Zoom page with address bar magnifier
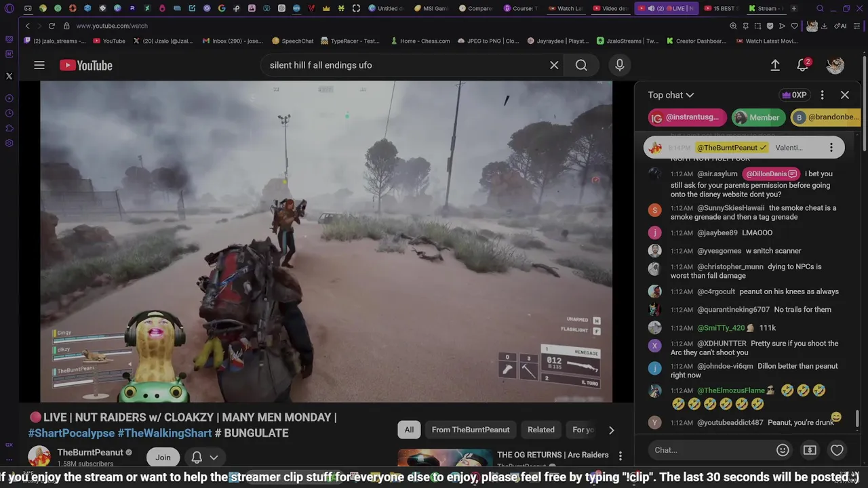 point(733,26)
